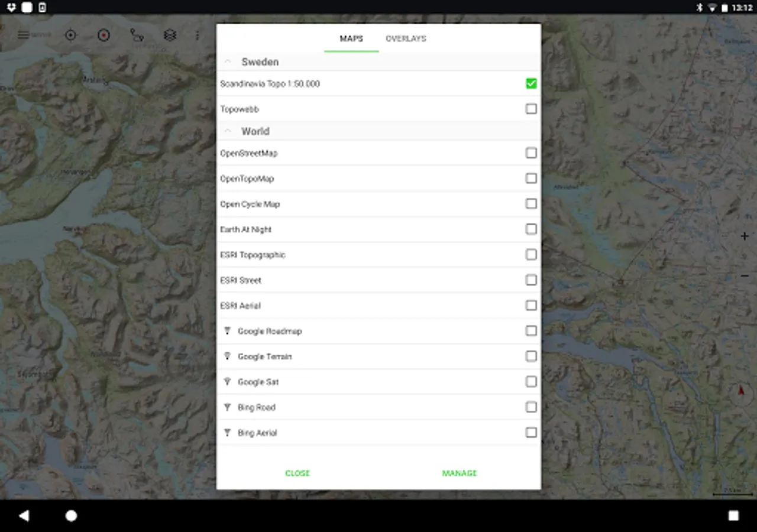Screen dimensions: 757x532
Task: Select the Open Cycle Map label
Action: click(250, 204)
